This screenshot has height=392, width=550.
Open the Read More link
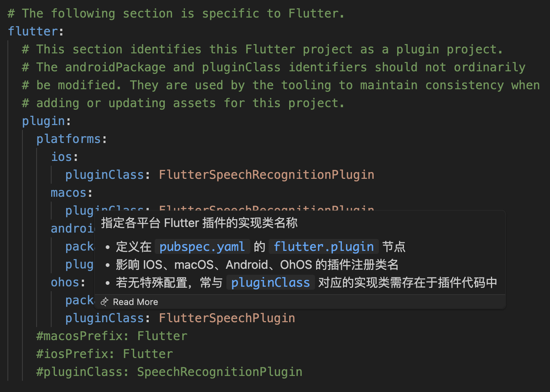click(x=135, y=302)
